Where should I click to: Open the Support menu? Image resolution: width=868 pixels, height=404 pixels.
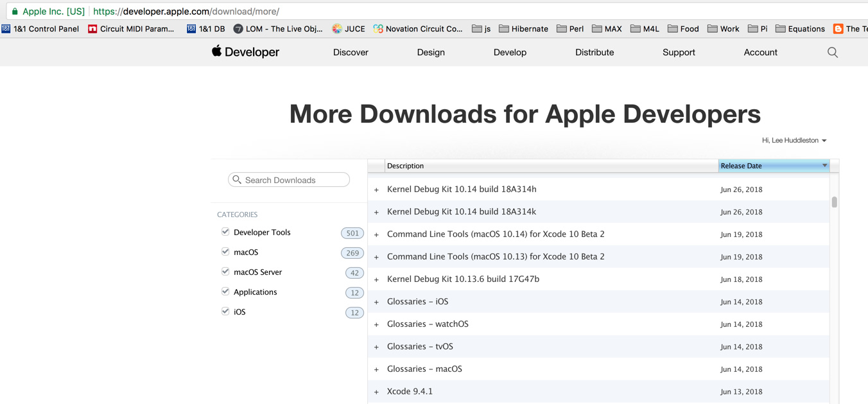click(679, 53)
